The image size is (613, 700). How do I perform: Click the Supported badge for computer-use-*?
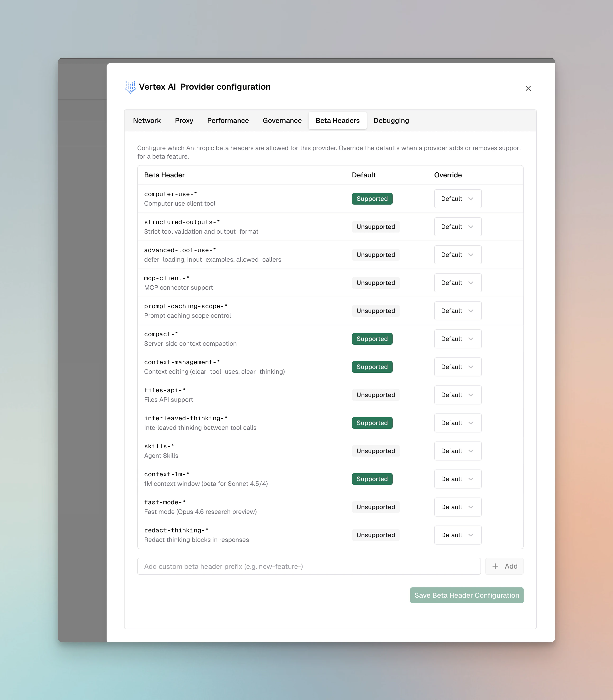372,199
